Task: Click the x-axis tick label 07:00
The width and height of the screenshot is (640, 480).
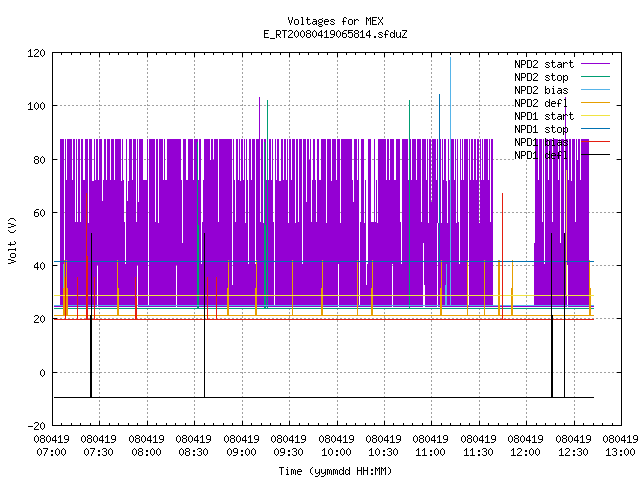Action: click(x=51, y=452)
